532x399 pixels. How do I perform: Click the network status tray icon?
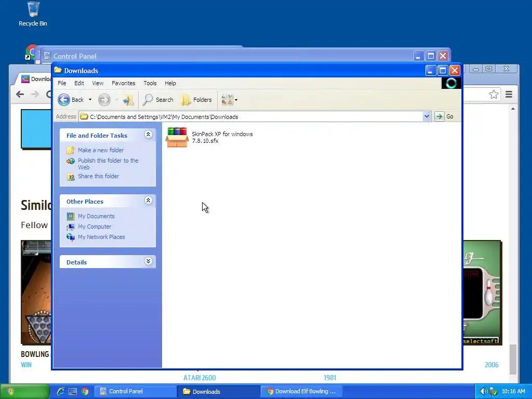coord(494,391)
